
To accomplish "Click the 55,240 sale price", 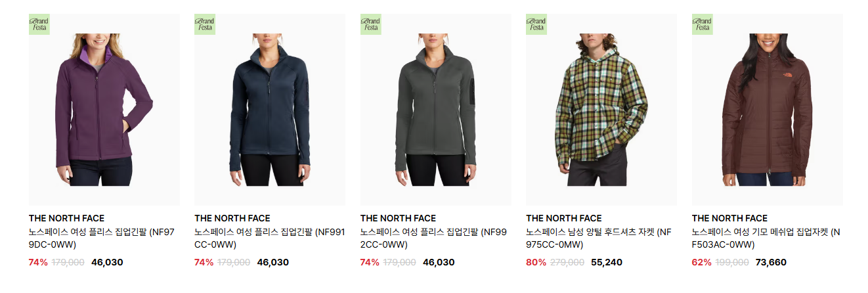I will [x=607, y=262].
